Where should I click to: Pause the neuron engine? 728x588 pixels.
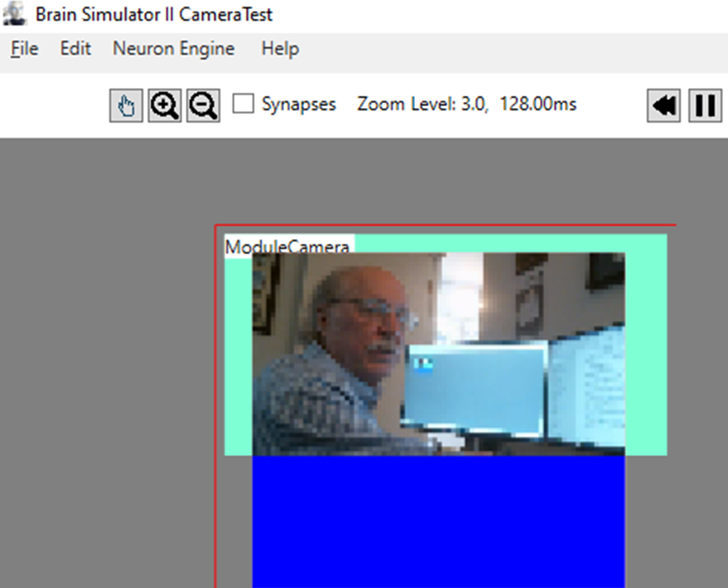click(x=705, y=105)
